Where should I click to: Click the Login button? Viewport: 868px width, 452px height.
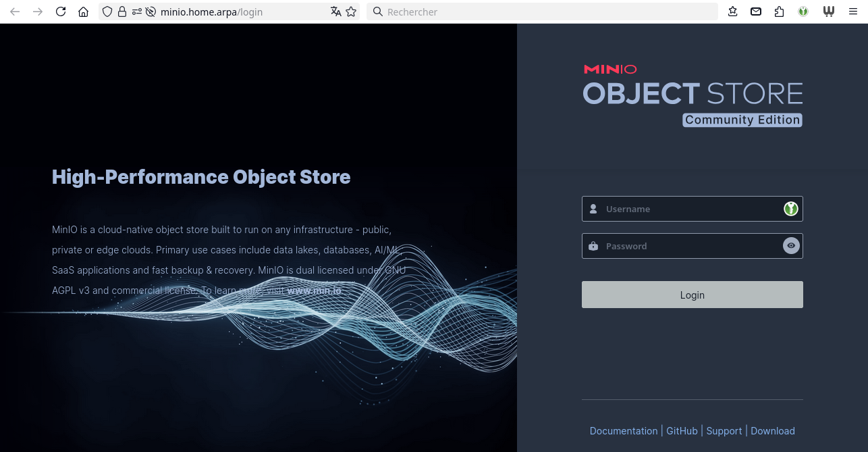click(693, 295)
